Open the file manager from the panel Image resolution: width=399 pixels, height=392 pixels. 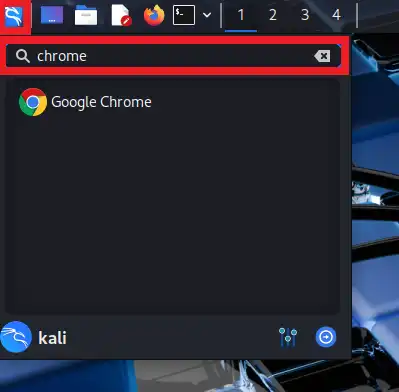click(x=86, y=15)
